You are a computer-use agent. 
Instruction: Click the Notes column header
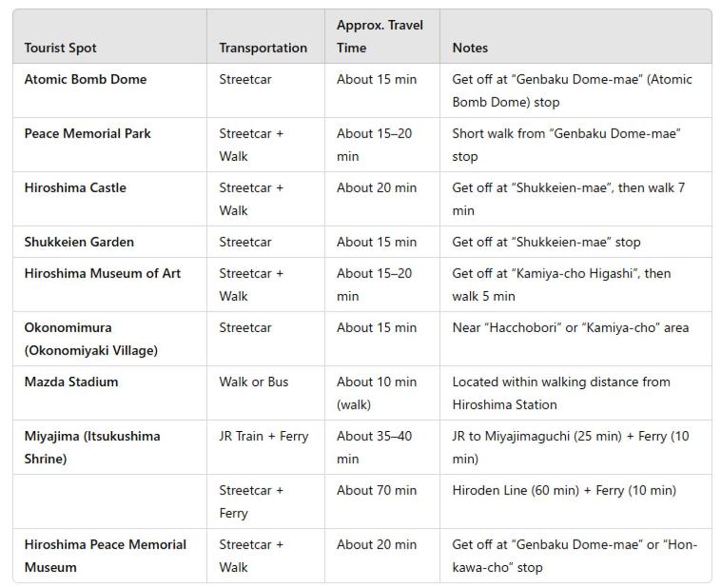(x=470, y=48)
